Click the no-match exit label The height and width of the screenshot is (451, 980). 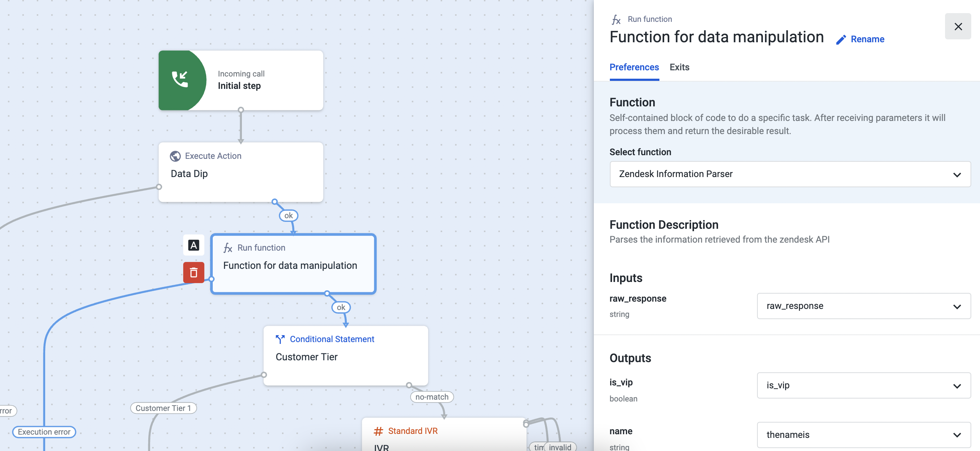tap(431, 397)
